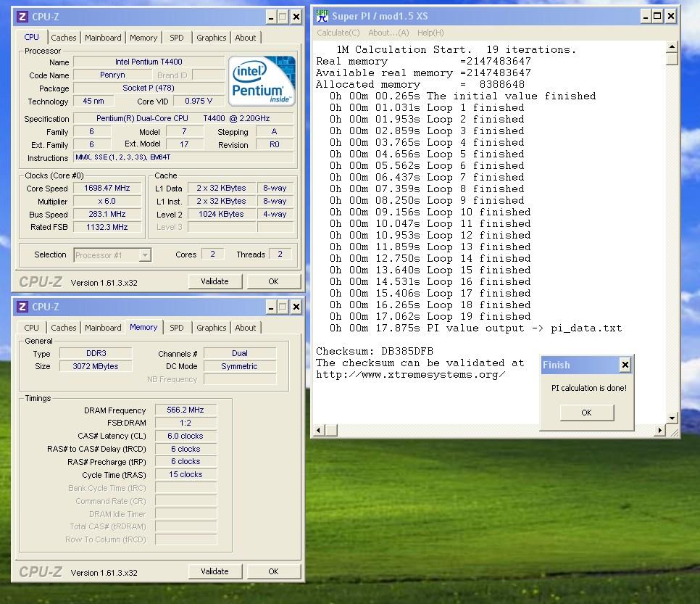This screenshot has height=604, width=700.
Task: Click the scroll up arrow in Super PI
Action: [x=672, y=47]
